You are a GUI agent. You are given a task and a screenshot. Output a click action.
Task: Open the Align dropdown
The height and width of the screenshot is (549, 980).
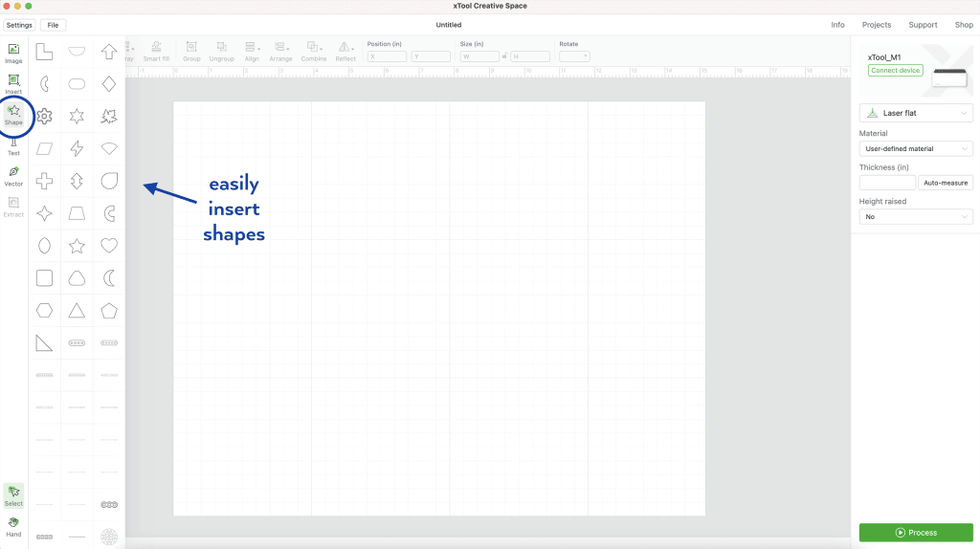(252, 52)
